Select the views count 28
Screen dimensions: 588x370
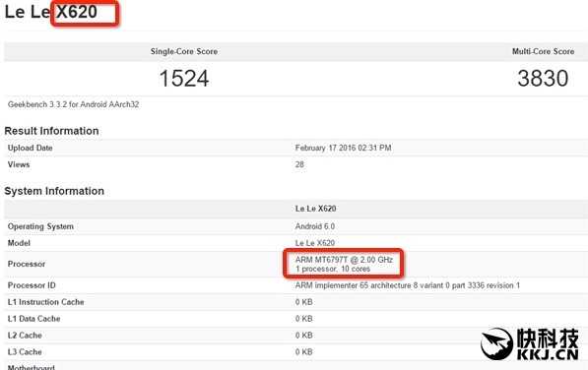tap(299, 164)
